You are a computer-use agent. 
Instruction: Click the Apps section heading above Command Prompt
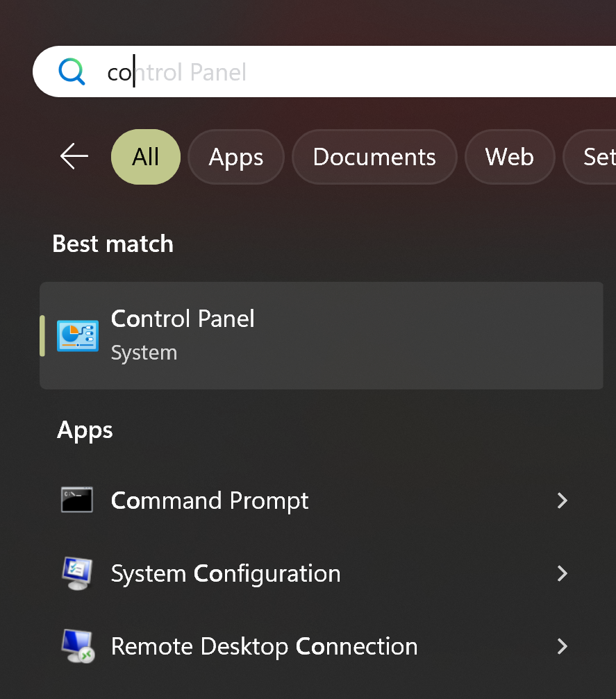click(85, 430)
